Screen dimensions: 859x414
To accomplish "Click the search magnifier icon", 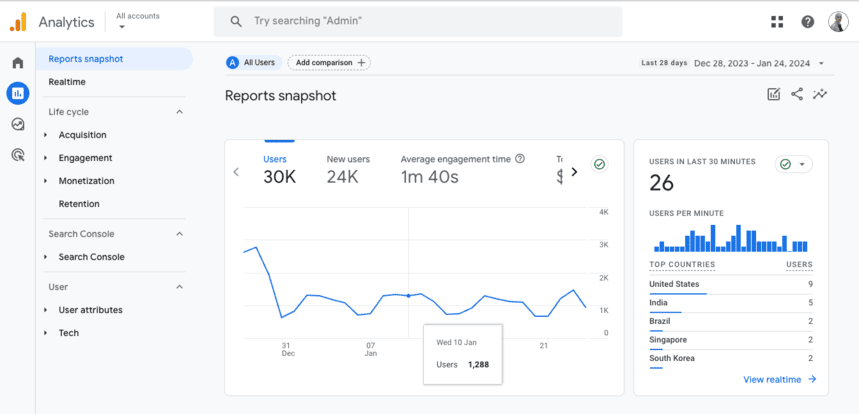I will point(236,22).
